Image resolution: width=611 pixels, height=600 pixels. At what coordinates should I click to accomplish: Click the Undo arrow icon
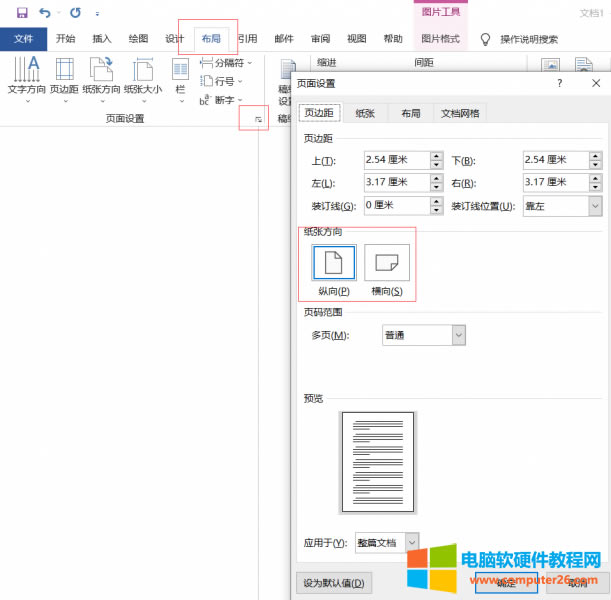point(45,13)
